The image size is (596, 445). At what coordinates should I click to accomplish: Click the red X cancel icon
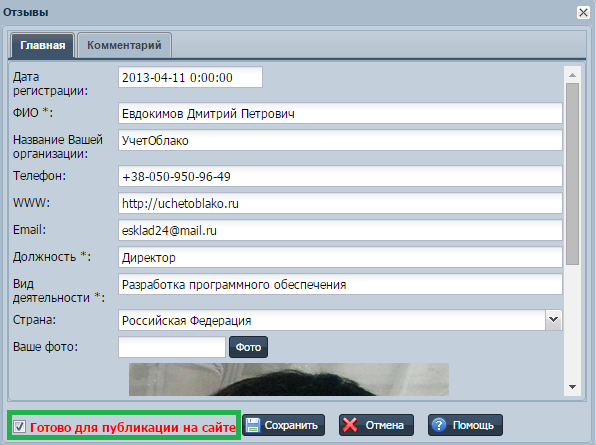350,425
